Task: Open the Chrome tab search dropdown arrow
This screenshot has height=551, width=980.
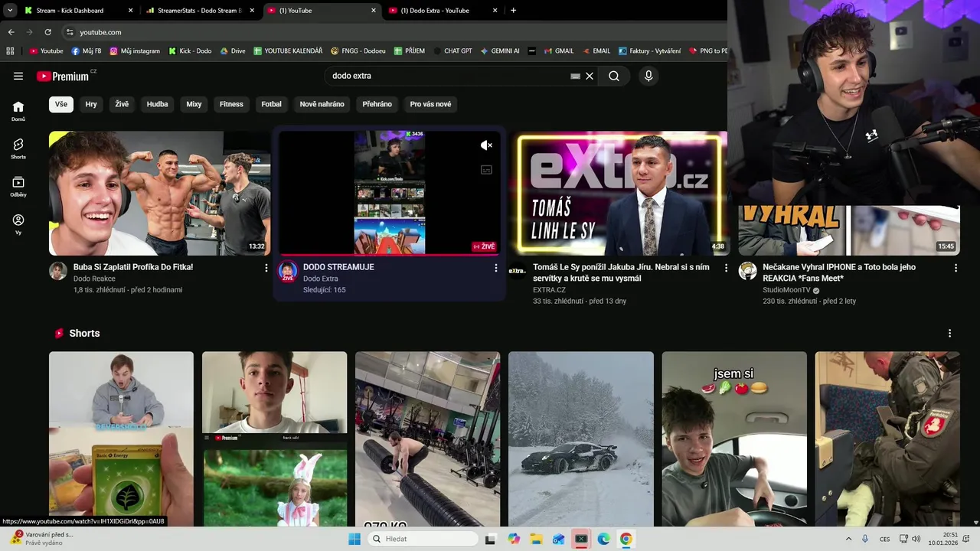Action: 10,11
